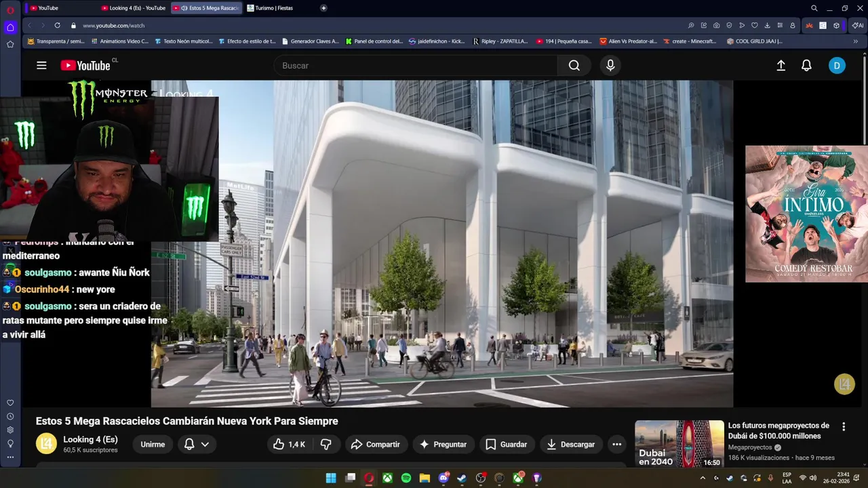Expand the subscription bell notification dropdown

tap(197, 445)
